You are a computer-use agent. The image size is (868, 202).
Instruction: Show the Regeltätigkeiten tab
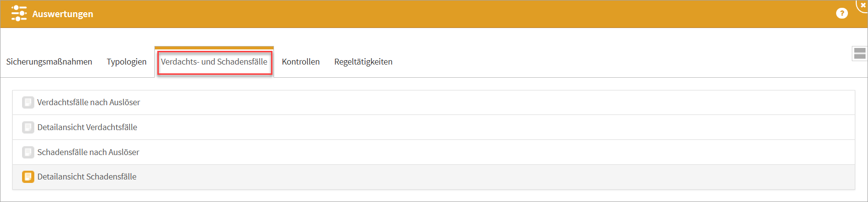[x=363, y=62]
